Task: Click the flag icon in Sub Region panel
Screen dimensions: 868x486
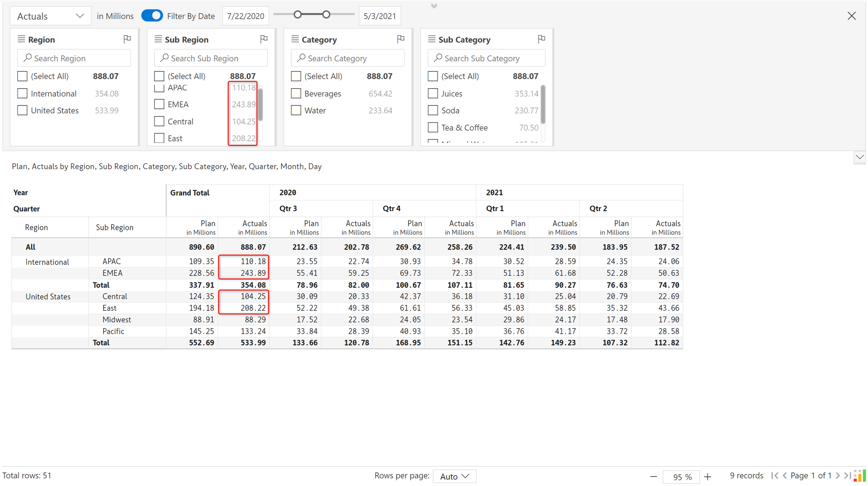Action: pos(264,39)
